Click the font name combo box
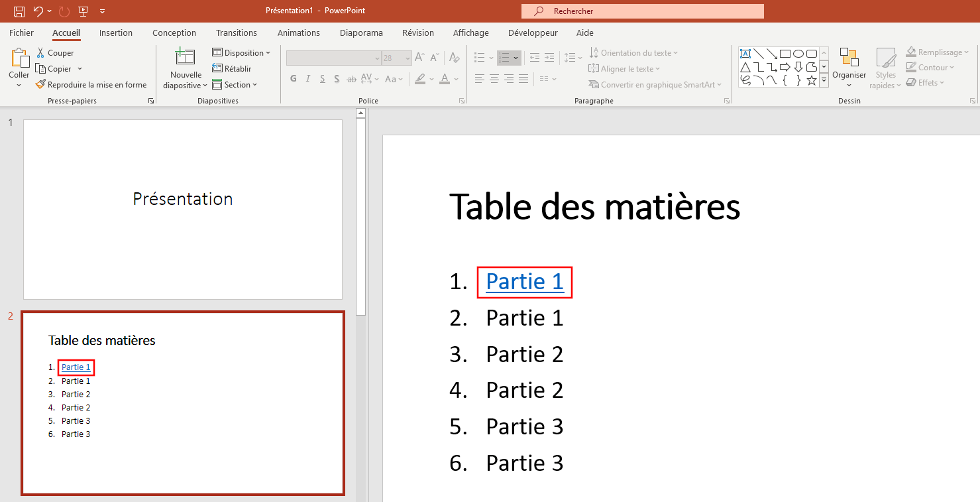Image resolution: width=980 pixels, height=502 pixels. click(334, 58)
